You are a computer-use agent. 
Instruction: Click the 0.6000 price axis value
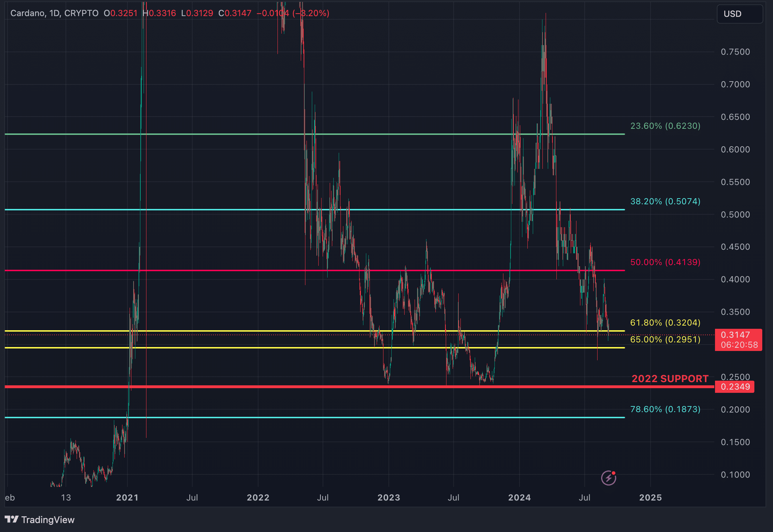[x=735, y=150]
